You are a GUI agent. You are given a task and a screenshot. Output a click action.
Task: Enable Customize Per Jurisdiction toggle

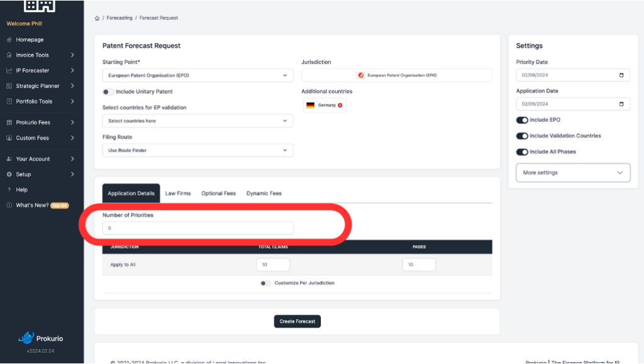point(265,283)
